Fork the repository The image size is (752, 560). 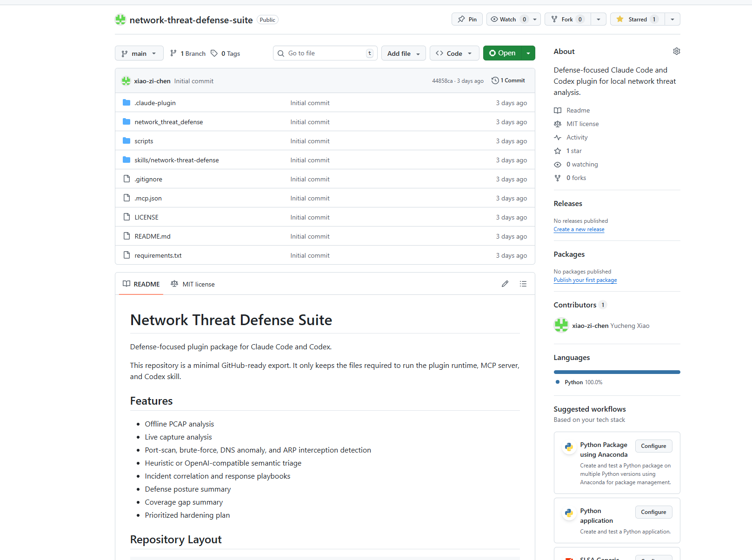(567, 19)
